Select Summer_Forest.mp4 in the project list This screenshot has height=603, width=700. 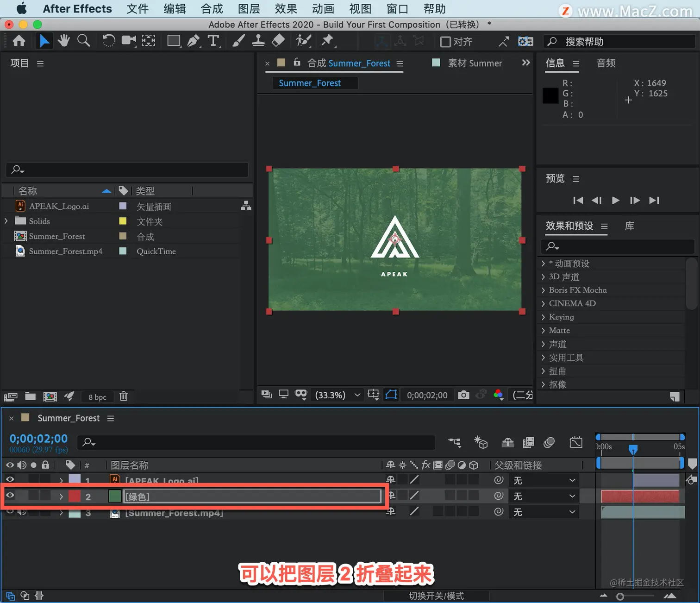click(66, 251)
